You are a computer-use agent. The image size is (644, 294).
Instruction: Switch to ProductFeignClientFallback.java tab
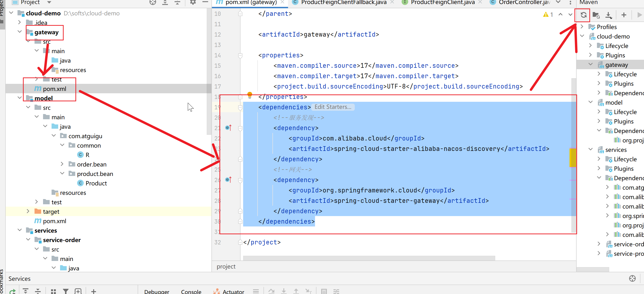pyautogui.click(x=343, y=3)
